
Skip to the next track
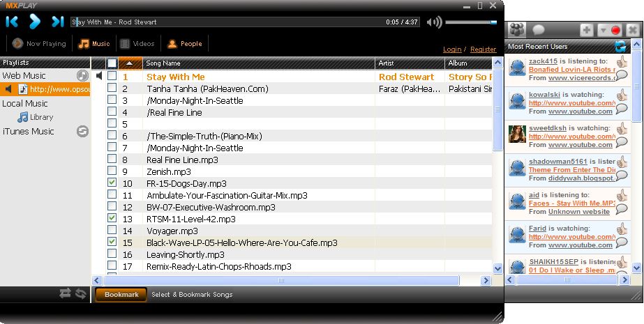[x=57, y=22]
